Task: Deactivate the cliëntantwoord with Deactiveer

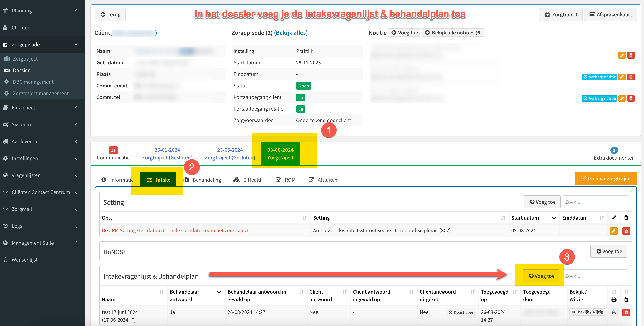Action: click(x=461, y=312)
